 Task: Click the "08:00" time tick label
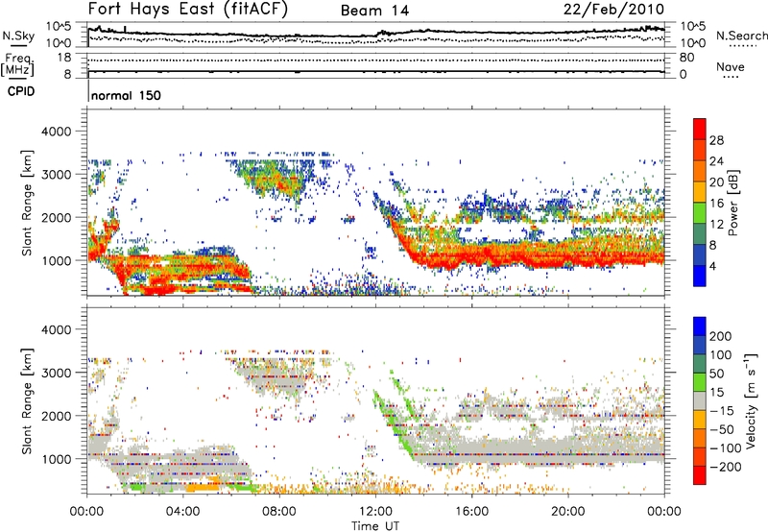[x=279, y=512]
